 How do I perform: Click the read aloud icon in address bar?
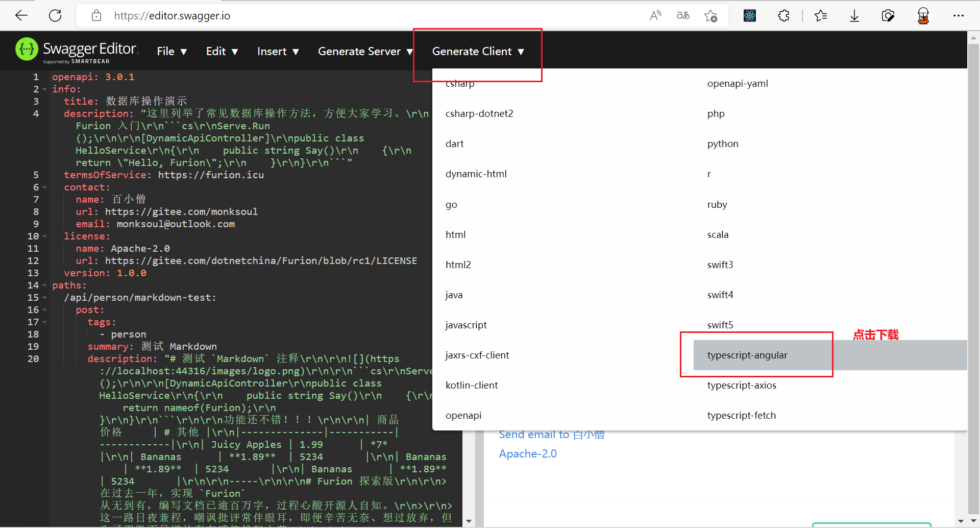655,15
